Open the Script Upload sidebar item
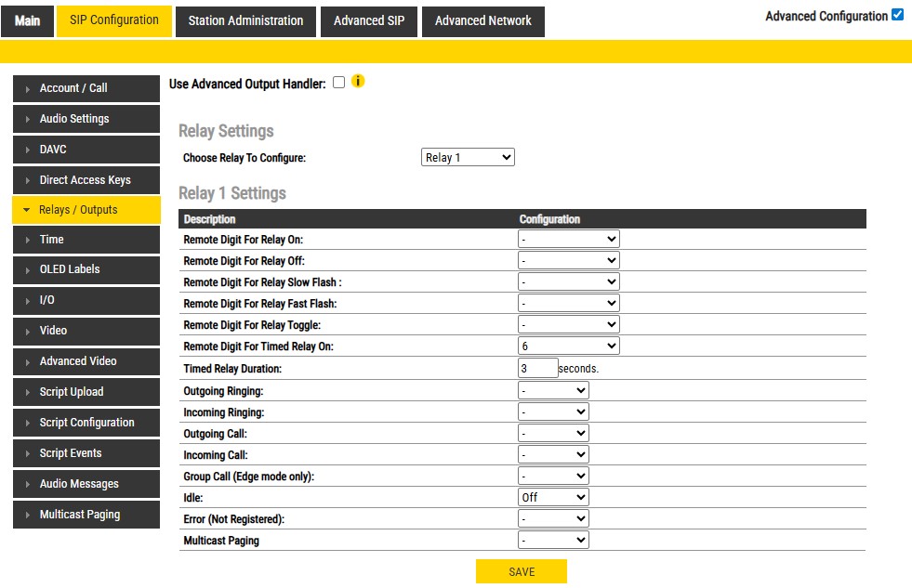 coord(86,392)
